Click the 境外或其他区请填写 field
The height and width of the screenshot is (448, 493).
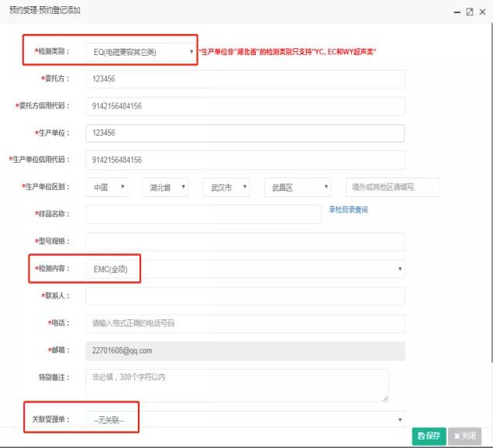click(393, 188)
